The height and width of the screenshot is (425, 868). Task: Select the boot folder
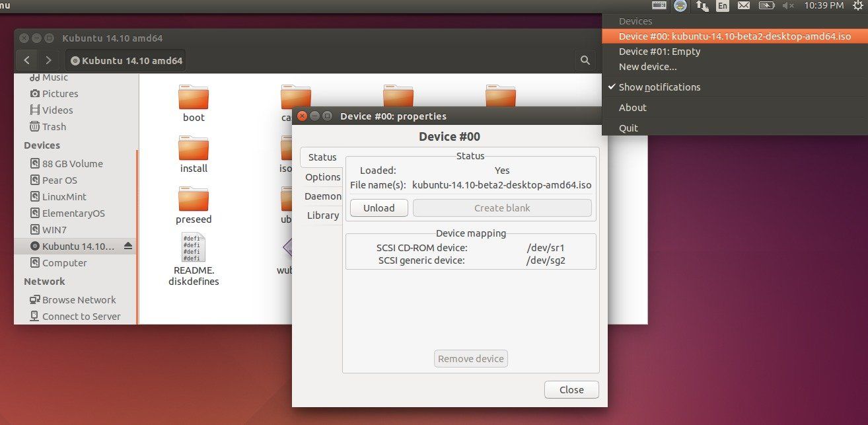pos(194,104)
